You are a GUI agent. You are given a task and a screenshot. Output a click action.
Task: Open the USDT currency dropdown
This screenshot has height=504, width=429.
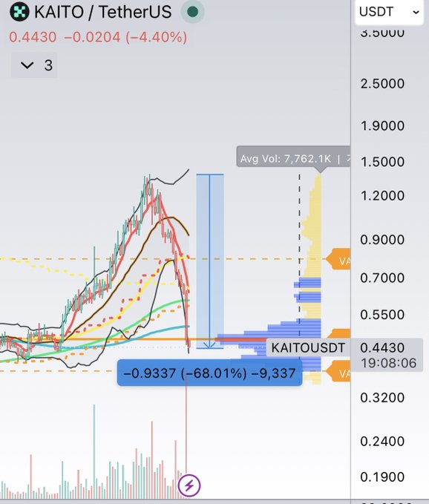click(389, 12)
